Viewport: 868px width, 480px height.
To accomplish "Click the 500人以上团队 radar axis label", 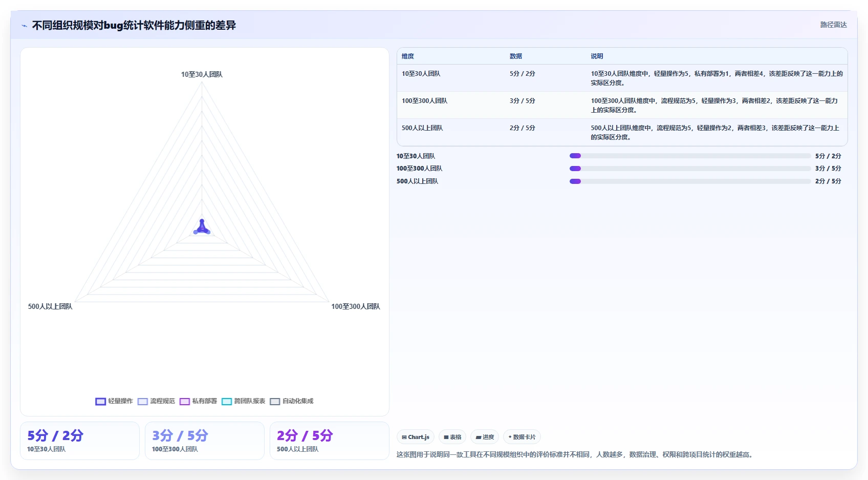I will coord(50,306).
